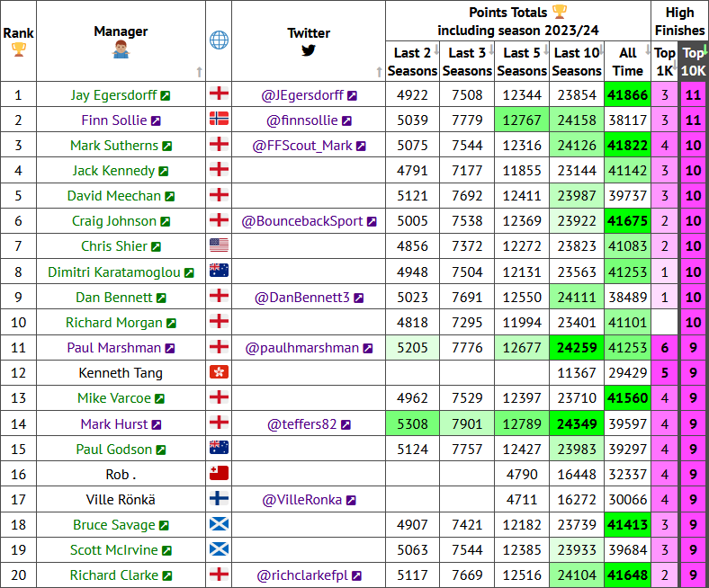
Task: Select All Time value 41648
Action: (x=628, y=575)
